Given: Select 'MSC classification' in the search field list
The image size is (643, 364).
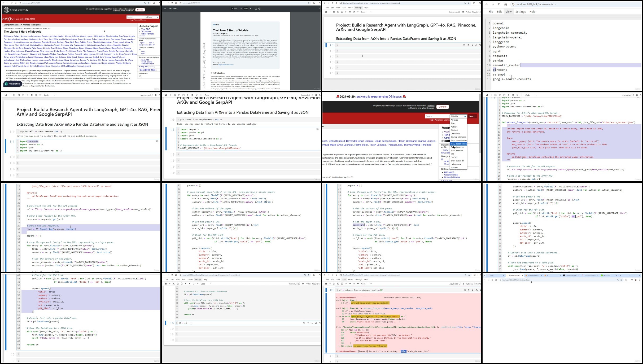Looking at the screenshot, I should tap(458, 144).
